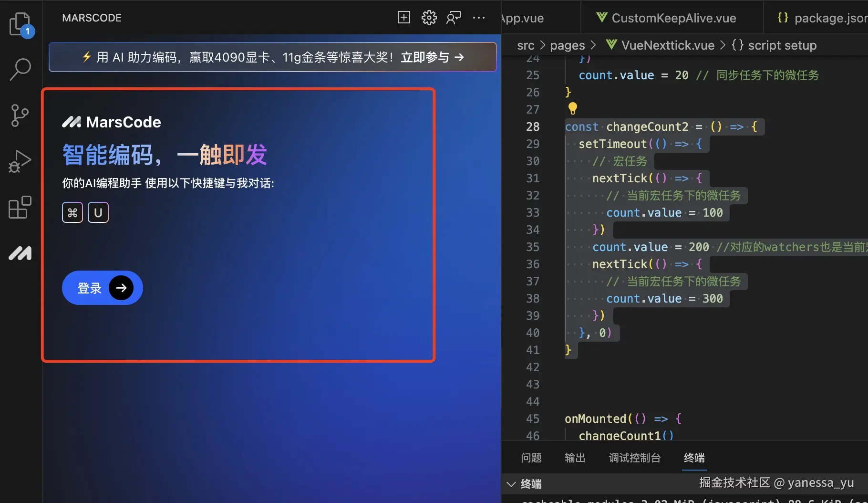Click pages in the breadcrumb
Viewport: 868px width, 503px height.
567,45
